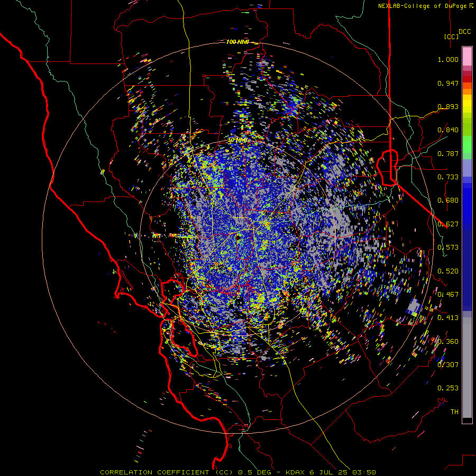The height and width of the screenshot is (476, 476).
Task: Select the 0.787 legend value
Action: 448,153
